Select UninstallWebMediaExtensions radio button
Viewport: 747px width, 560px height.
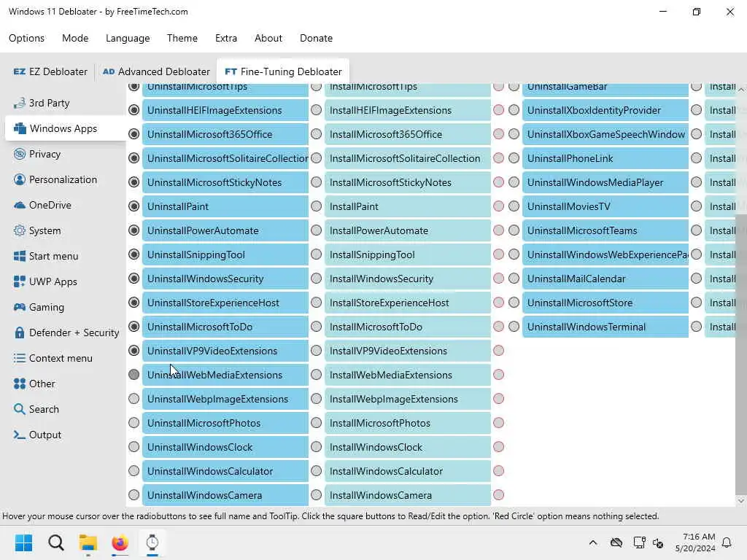(x=134, y=375)
